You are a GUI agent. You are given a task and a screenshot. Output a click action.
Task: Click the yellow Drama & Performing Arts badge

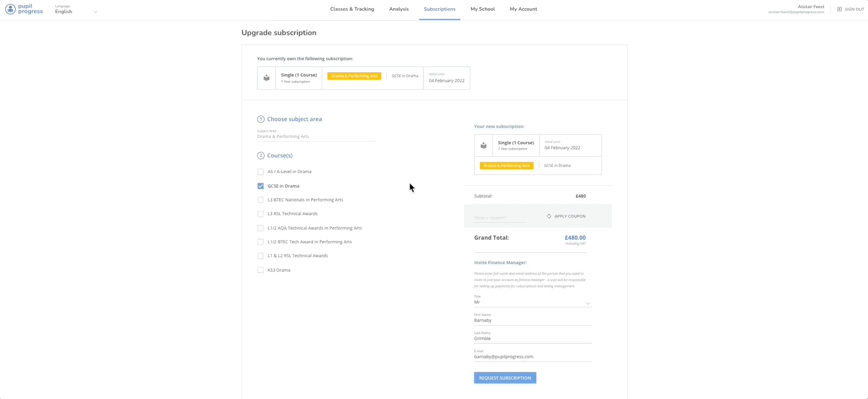click(x=353, y=75)
